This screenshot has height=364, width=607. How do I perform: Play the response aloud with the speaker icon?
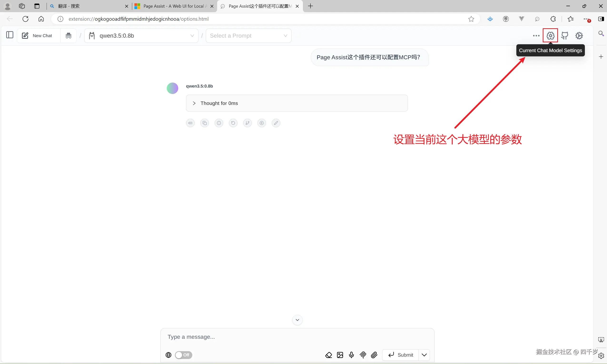click(x=190, y=123)
